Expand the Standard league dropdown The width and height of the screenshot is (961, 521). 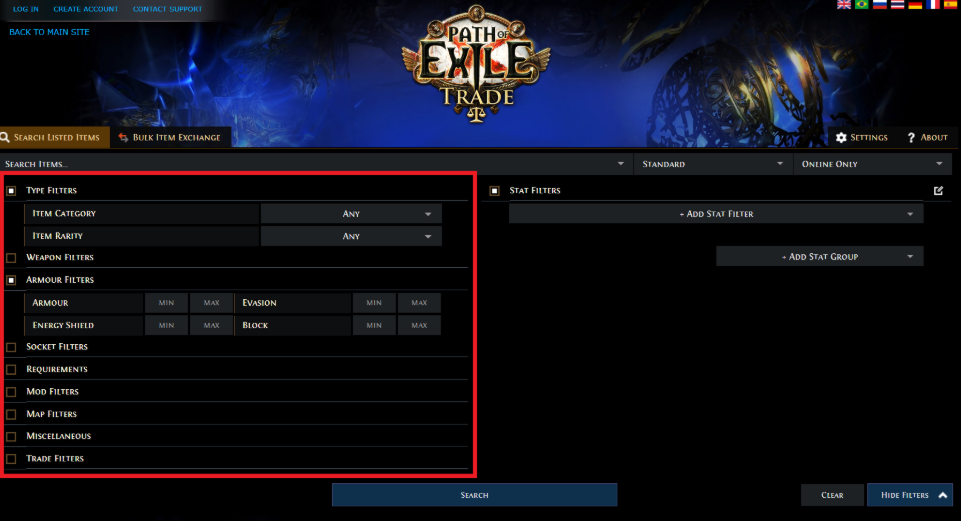[x=713, y=164]
